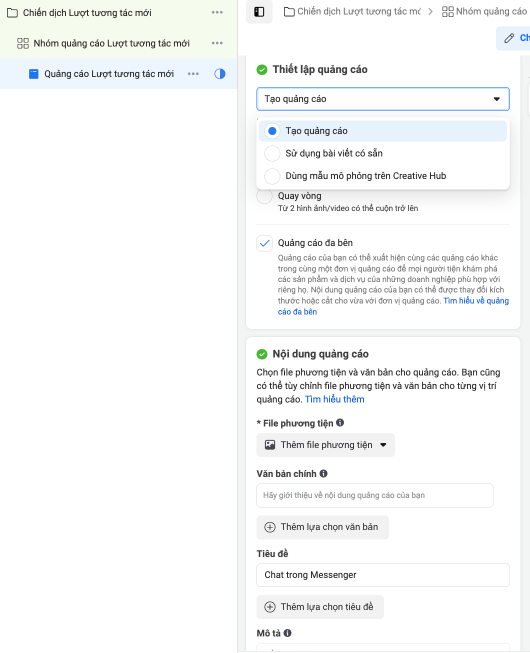Open the Thêm file phương tiện dropdown
530x653 pixels.
click(x=326, y=445)
